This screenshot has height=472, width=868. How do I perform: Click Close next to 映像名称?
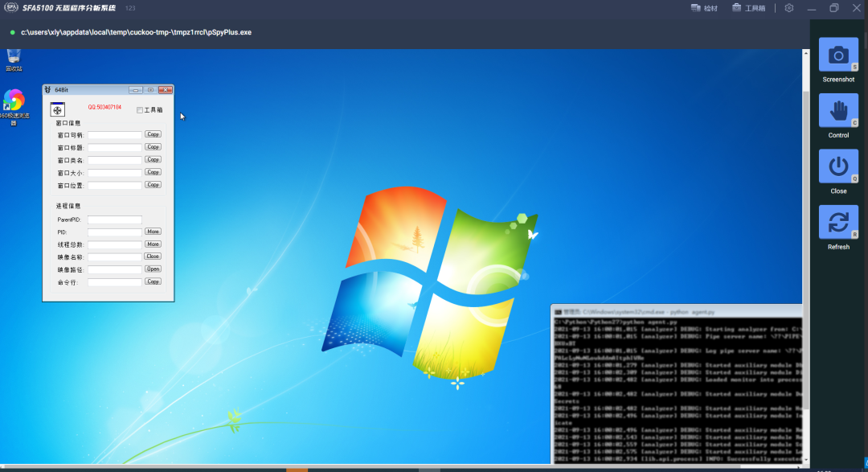154,257
